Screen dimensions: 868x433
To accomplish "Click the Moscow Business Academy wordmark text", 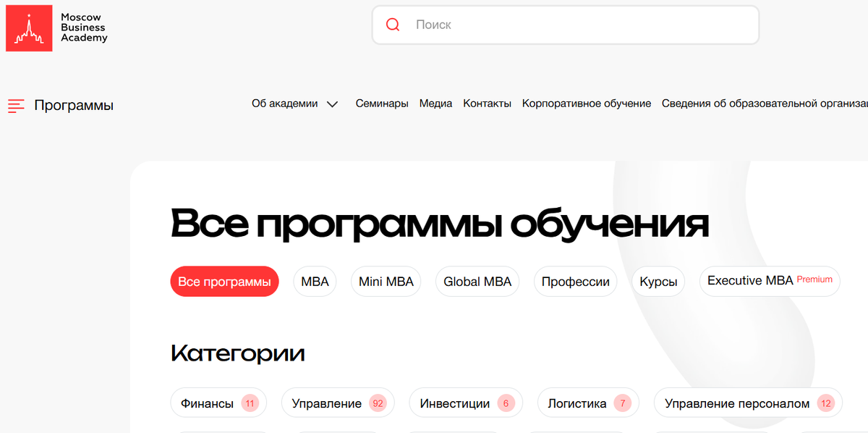I will coord(84,28).
